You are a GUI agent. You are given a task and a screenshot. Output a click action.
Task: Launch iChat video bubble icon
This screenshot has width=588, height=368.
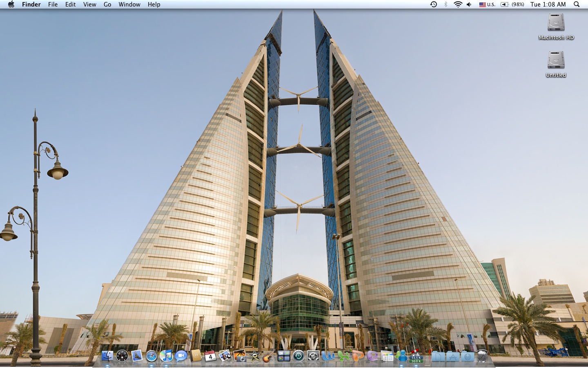pos(181,356)
